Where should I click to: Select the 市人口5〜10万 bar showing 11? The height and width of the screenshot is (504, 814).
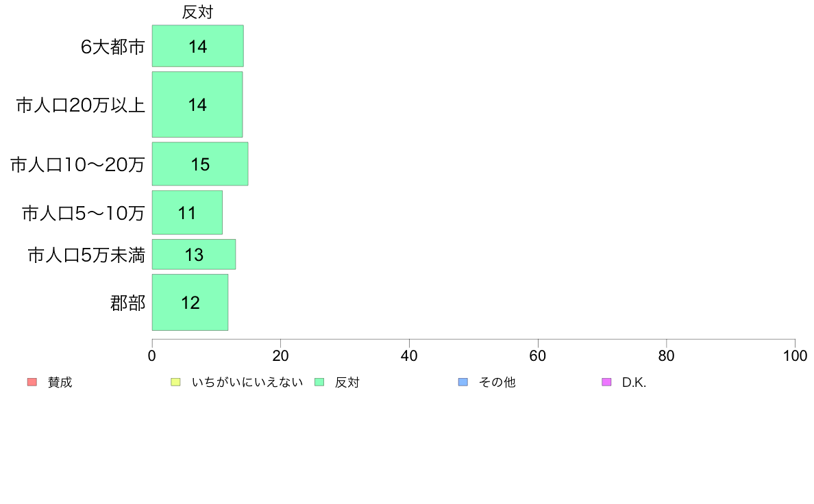(x=187, y=213)
